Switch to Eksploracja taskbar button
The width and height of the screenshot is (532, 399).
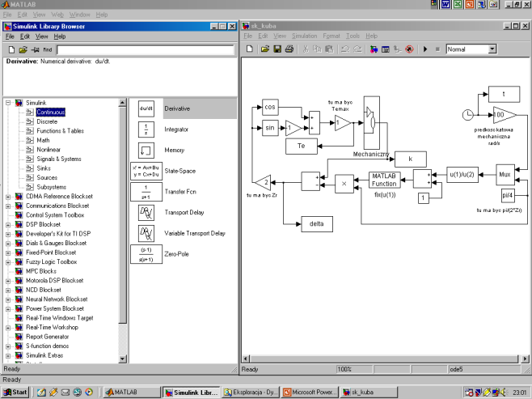coord(251,393)
